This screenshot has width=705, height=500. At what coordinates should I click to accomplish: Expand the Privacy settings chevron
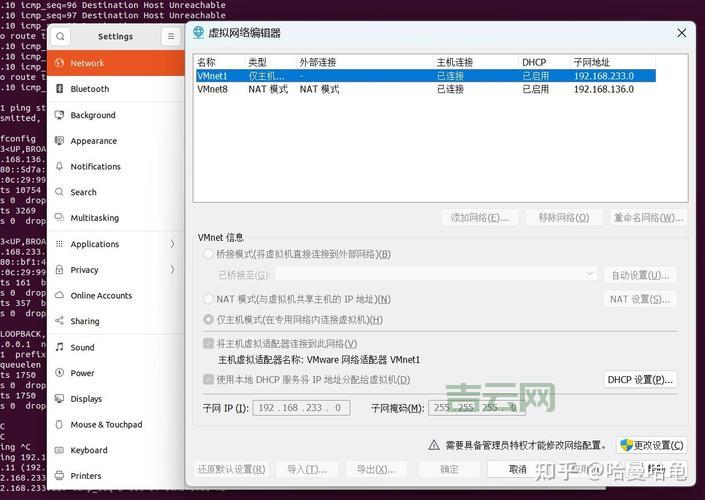[x=172, y=270]
